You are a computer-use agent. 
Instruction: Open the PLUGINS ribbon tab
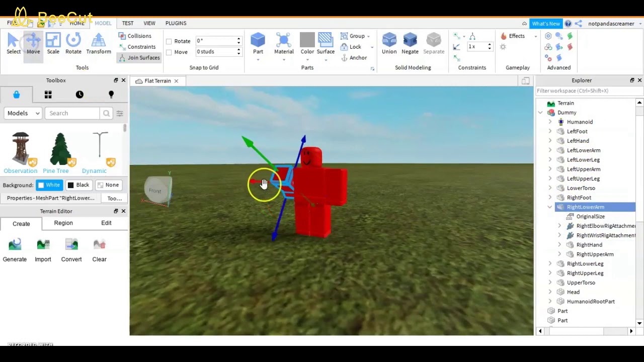(x=176, y=23)
